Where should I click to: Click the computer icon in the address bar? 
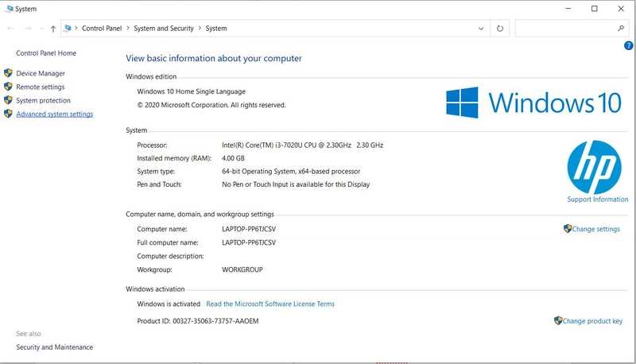pyautogui.click(x=68, y=28)
